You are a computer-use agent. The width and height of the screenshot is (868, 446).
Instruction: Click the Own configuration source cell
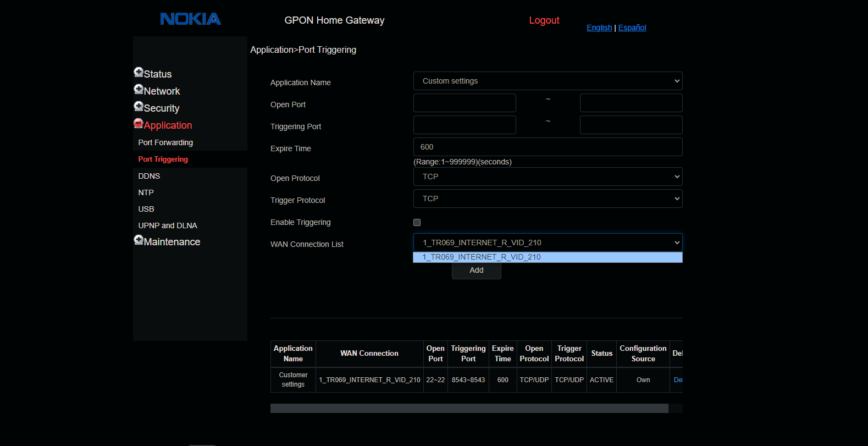(643, 380)
